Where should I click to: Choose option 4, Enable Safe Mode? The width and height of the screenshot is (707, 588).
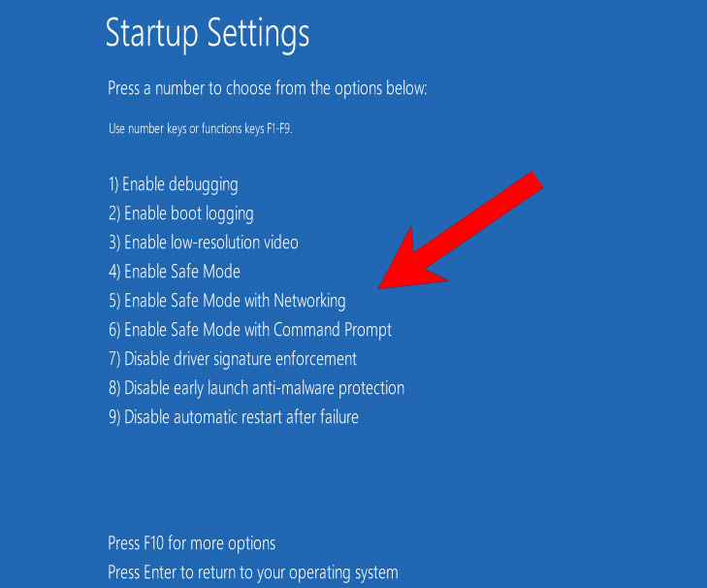point(174,272)
